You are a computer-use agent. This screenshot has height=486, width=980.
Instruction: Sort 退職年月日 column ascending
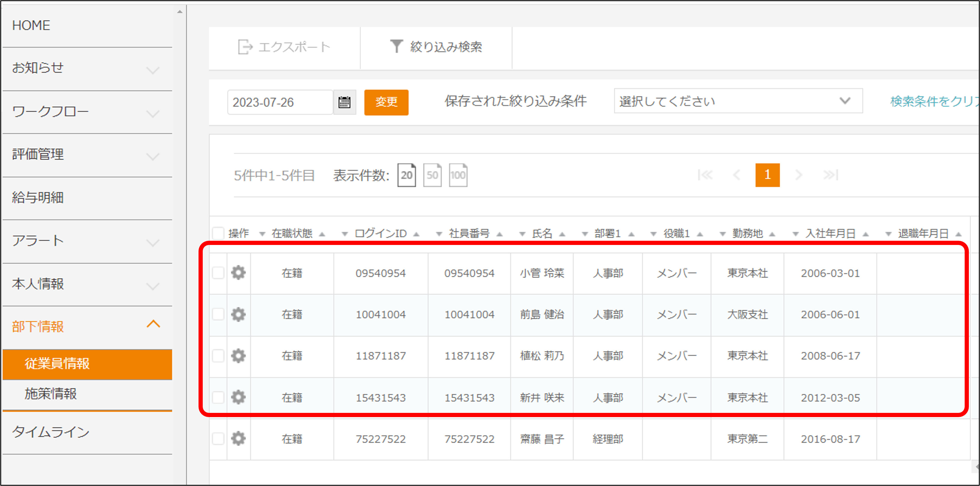coord(958,234)
